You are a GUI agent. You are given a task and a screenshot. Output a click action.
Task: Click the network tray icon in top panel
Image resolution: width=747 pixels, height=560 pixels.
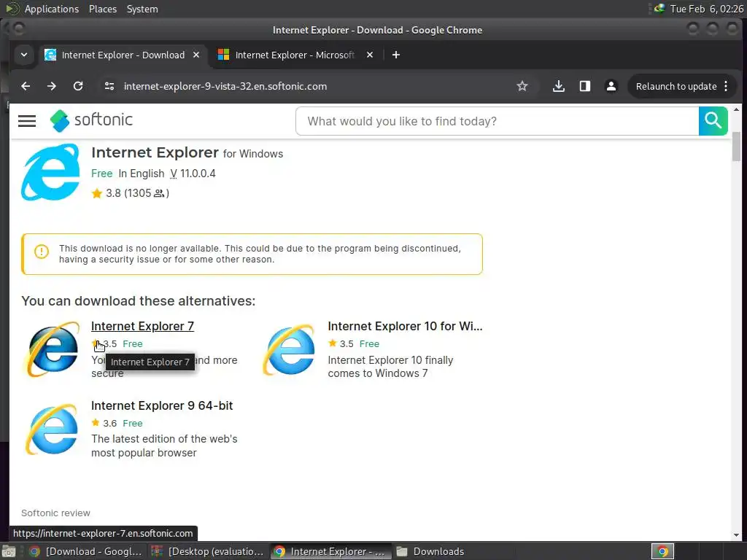click(659, 8)
